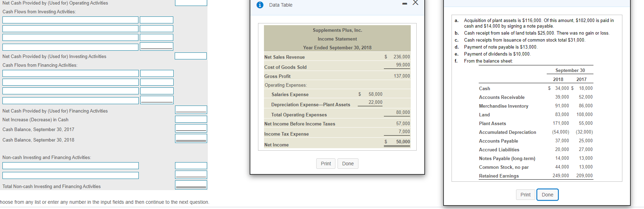Click the Net Sales Revenue label
Screen dimensions: 644x209
[285, 57]
